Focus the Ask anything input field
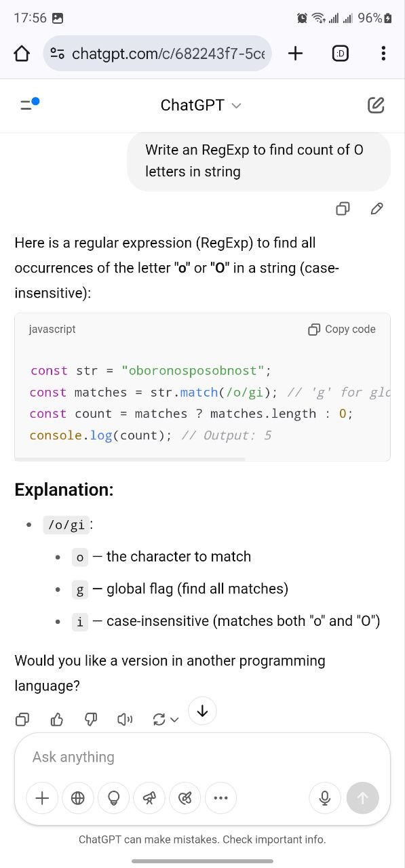 (202, 757)
